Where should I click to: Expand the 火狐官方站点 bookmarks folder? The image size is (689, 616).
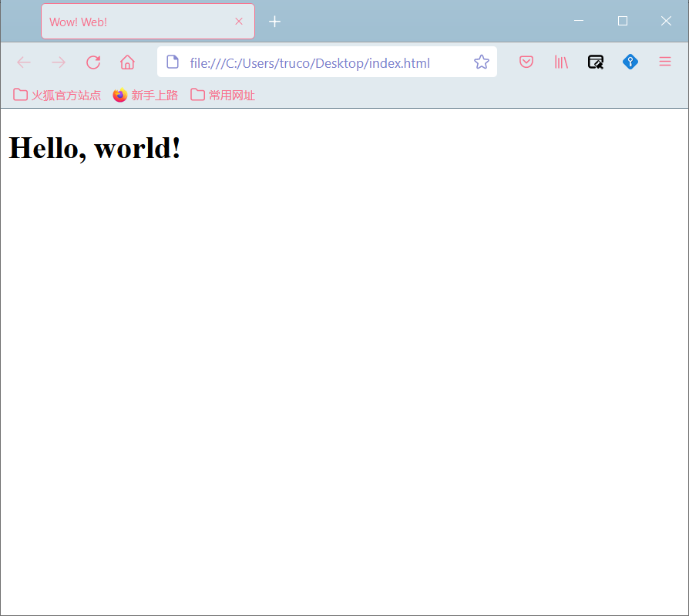pyautogui.click(x=57, y=95)
